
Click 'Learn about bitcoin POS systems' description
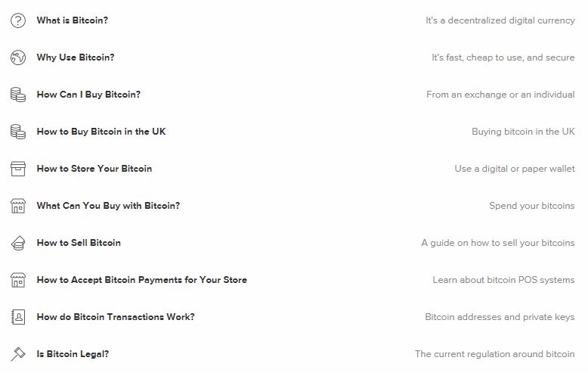point(503,280)
